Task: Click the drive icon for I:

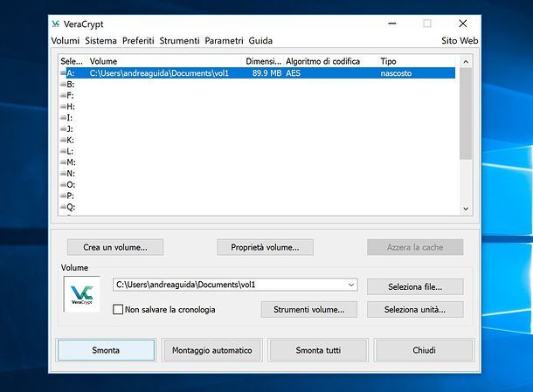Action: pyautogui.click(x=63, y=118)
